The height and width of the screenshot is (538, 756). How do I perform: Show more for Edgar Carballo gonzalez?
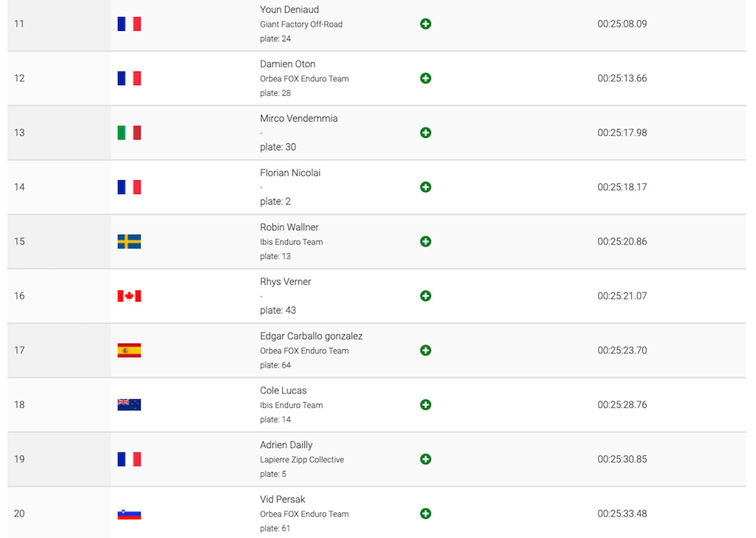425,351
